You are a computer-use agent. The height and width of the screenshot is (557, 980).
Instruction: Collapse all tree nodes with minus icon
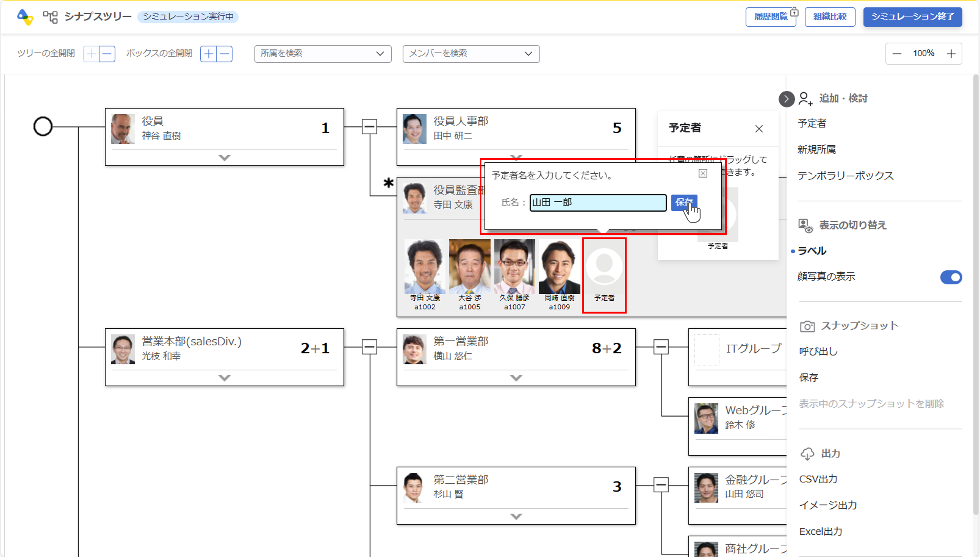(x=107, y=54)
